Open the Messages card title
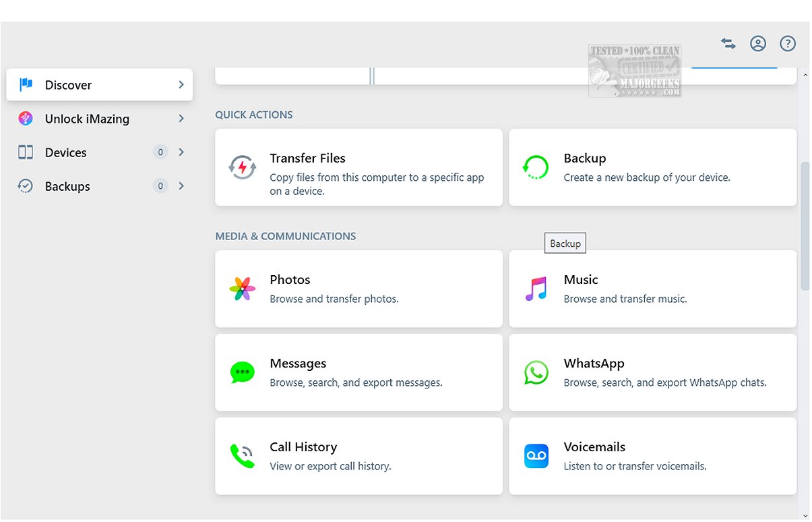This screenshot has width=812, height=522. (x=298, y=364)
